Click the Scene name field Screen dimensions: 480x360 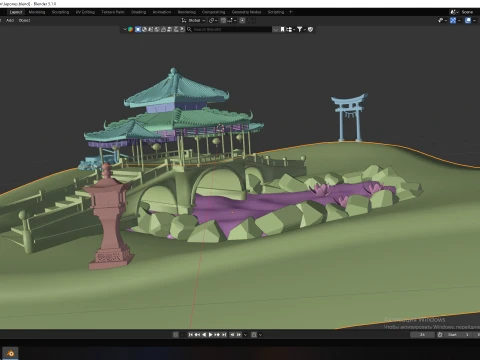coord(467,12)
